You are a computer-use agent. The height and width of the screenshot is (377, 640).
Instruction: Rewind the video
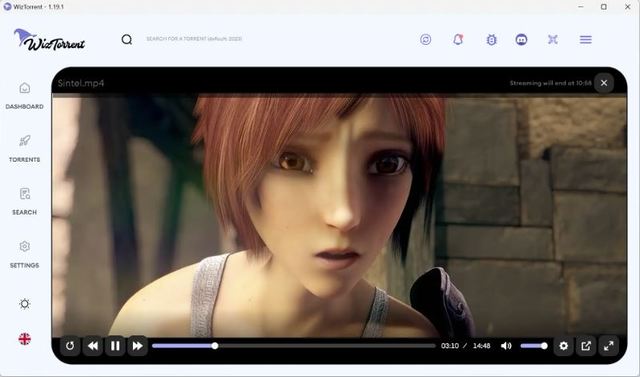tap(93, 346)
